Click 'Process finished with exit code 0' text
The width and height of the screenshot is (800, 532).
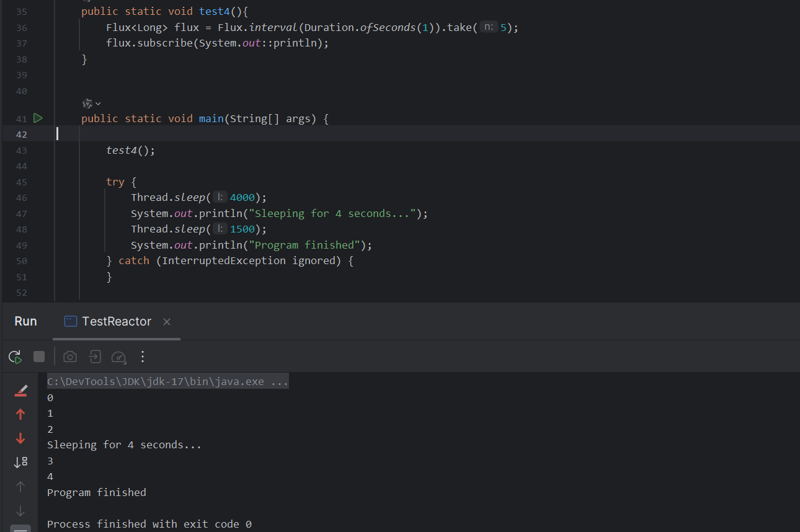coord(149,524)
